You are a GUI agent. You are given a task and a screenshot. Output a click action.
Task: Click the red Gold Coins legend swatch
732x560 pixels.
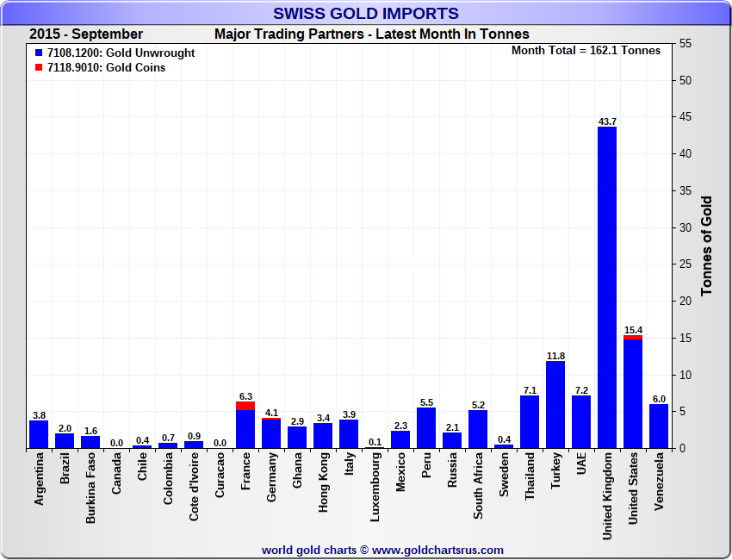click(x=37, y=68)
